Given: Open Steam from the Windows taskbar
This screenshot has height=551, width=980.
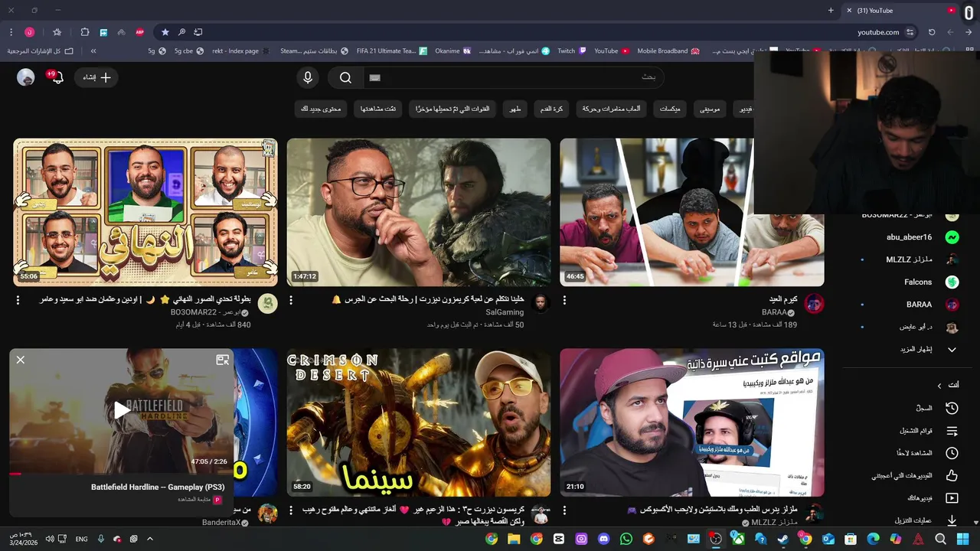Looking at the screenshot, I should coord(782,539).
